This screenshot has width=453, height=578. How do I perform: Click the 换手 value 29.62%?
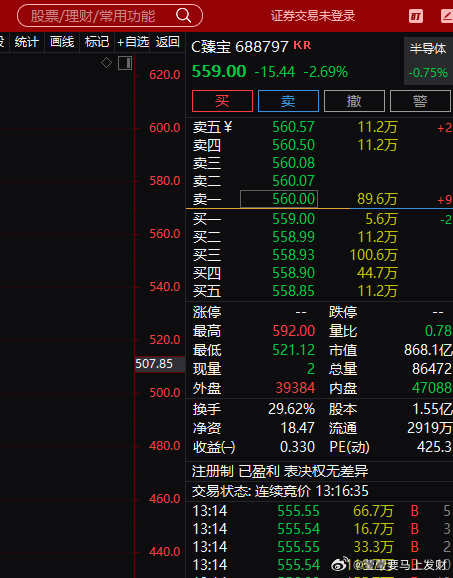click(x=292, y=409)
